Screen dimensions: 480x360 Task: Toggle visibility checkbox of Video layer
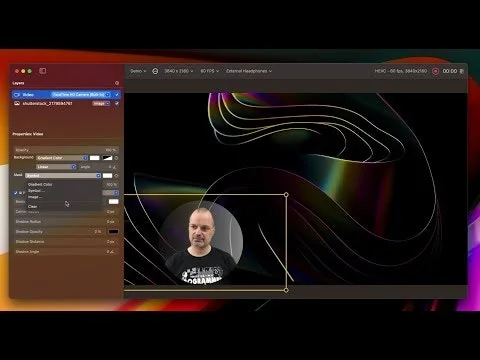click(117, 95)
